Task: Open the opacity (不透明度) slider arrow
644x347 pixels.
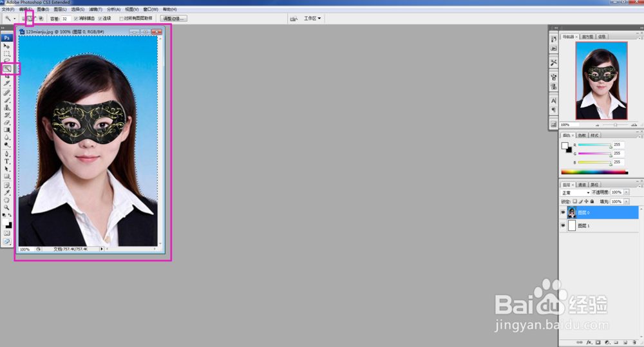Action: click(x=627, y=192)
